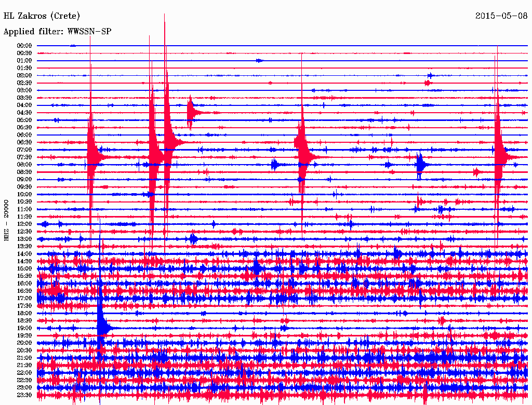Select the 06:00 time label
Image resolution: width=532 pixels, height=405 pixels.
(24, 135)
